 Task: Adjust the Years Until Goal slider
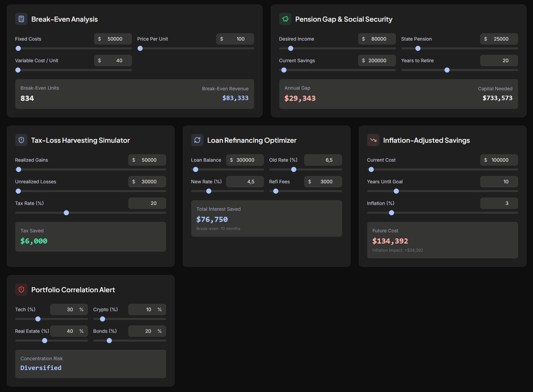click(x=443, y=191)
